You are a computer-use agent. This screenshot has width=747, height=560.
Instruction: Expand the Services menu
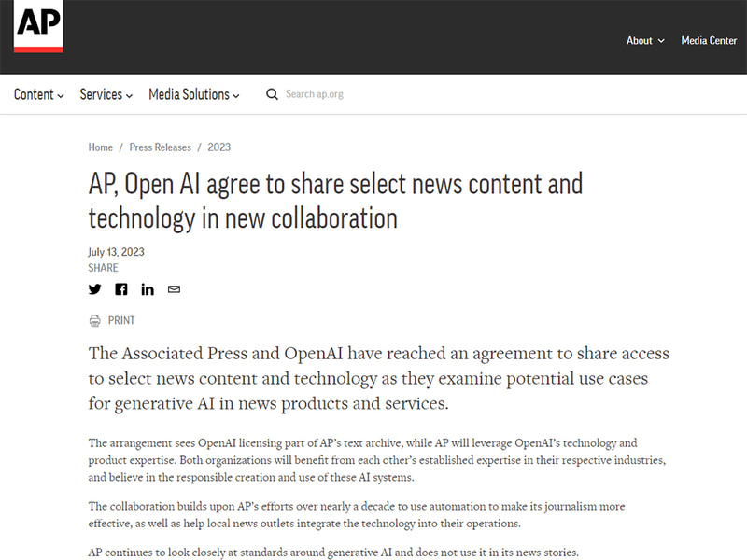pos(106,94)
